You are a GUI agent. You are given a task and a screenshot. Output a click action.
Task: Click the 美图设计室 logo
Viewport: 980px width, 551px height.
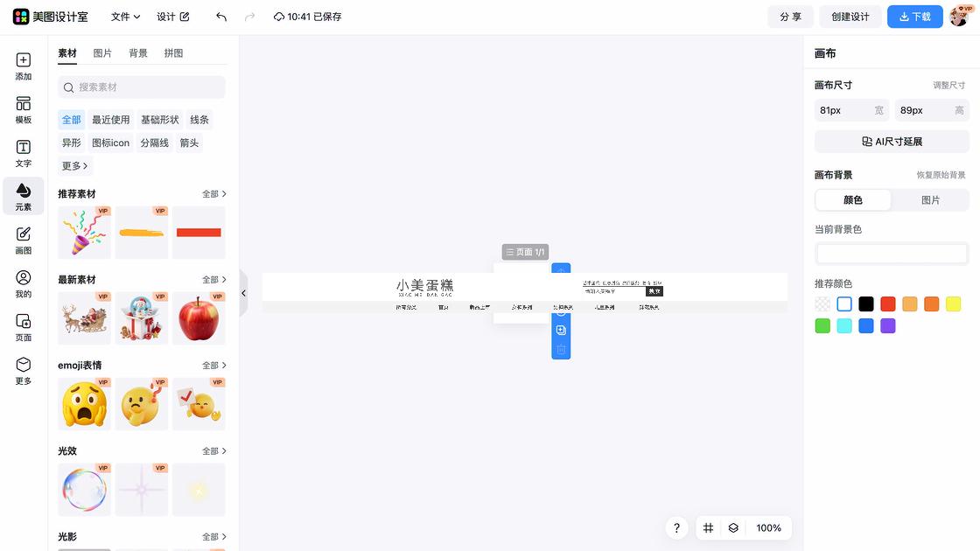click(x=50, y=17)
